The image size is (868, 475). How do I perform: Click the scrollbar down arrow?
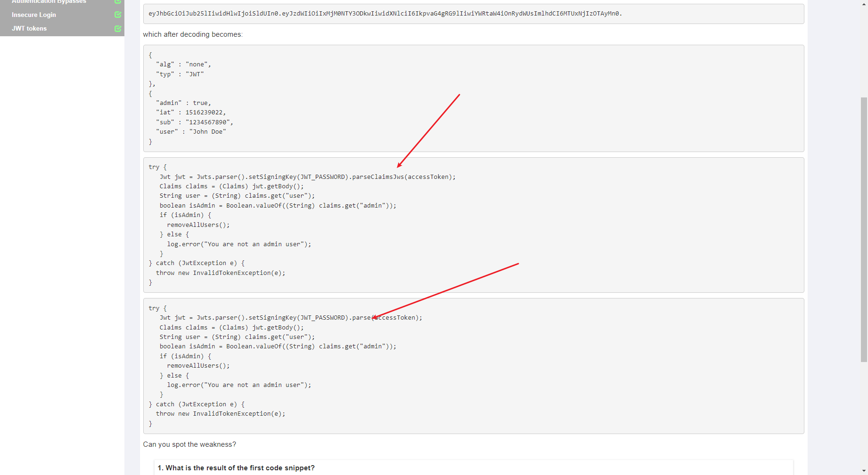[864, 470]
